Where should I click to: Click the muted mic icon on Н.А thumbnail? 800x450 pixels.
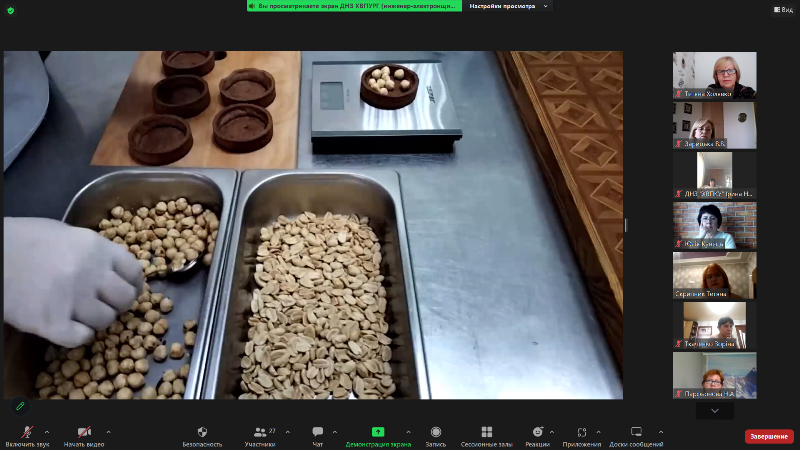coord(679,394)
